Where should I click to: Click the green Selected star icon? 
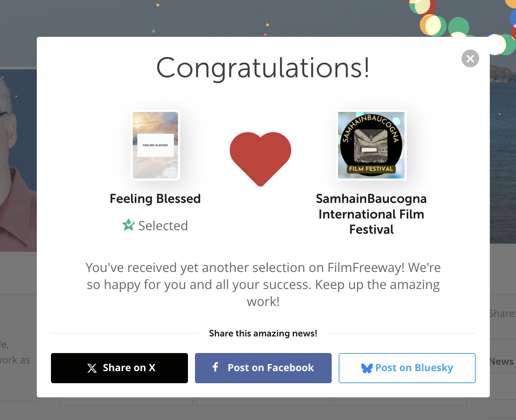[128, 225]
